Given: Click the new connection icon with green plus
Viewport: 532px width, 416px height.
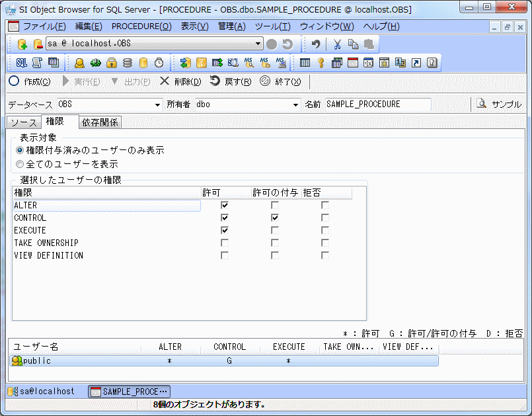Looking at the screenshot, I should [22, 44].
